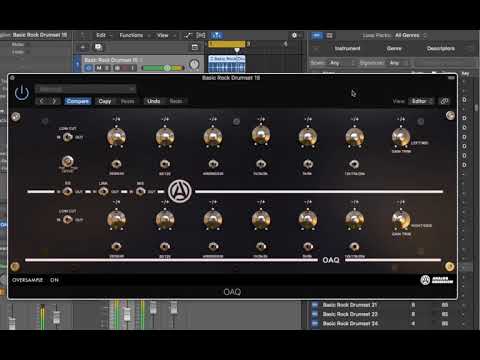Flip sixth upper-row frequency selector switch
Viewport: 480px width, 360px height.
(354, 164)
